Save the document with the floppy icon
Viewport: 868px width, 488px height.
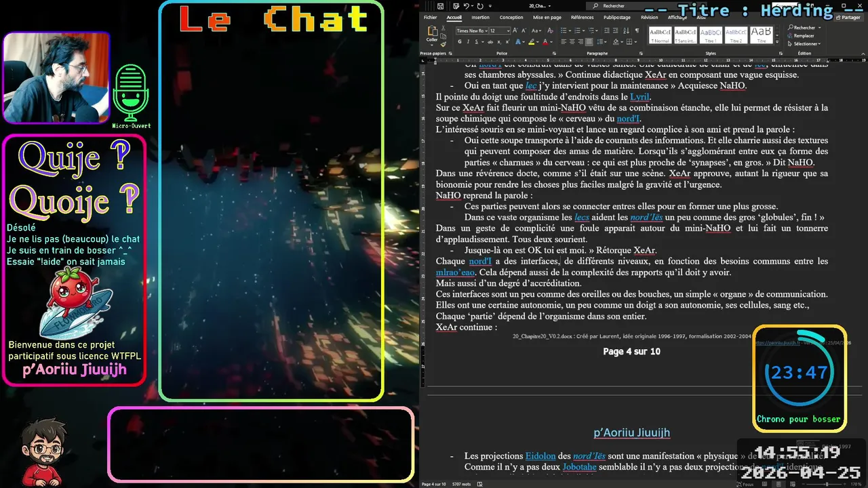(x=440, y=6)
